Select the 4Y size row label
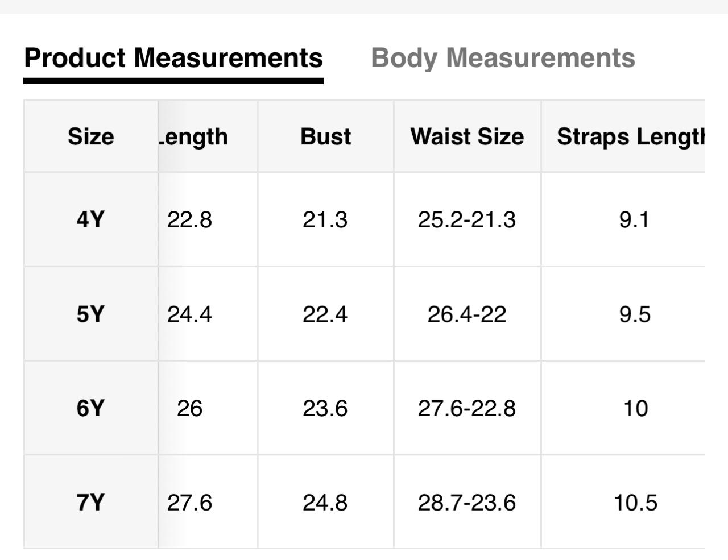Viewport: 728px width, 560px height. click(90, 219)
